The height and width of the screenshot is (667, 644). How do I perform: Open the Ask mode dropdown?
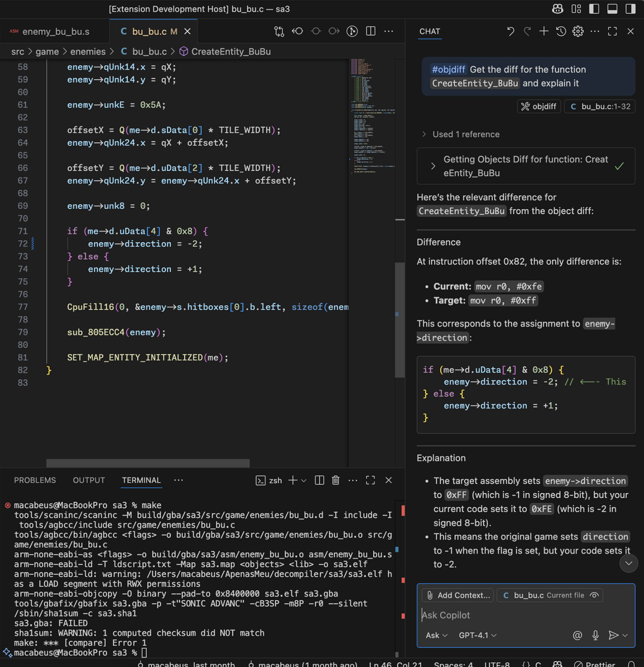click(437, 636)
